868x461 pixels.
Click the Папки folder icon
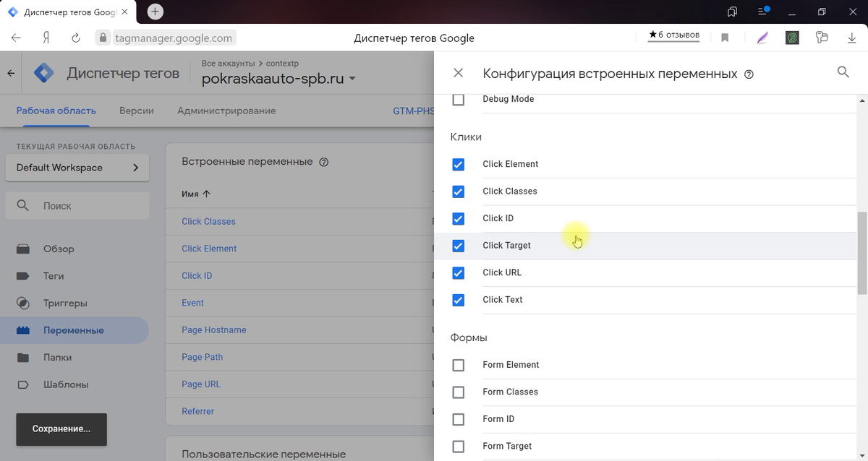pyautogui.click(x=23, y=357)
